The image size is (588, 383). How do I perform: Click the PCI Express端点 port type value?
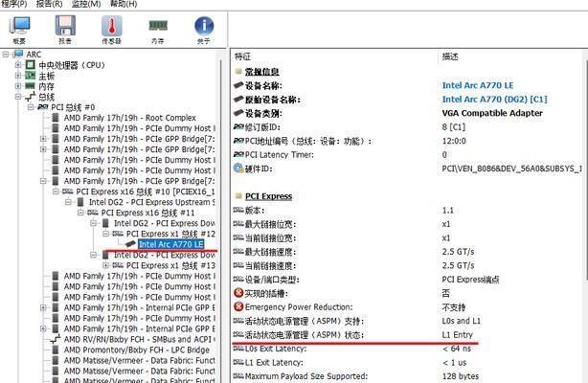pos(470,279)
